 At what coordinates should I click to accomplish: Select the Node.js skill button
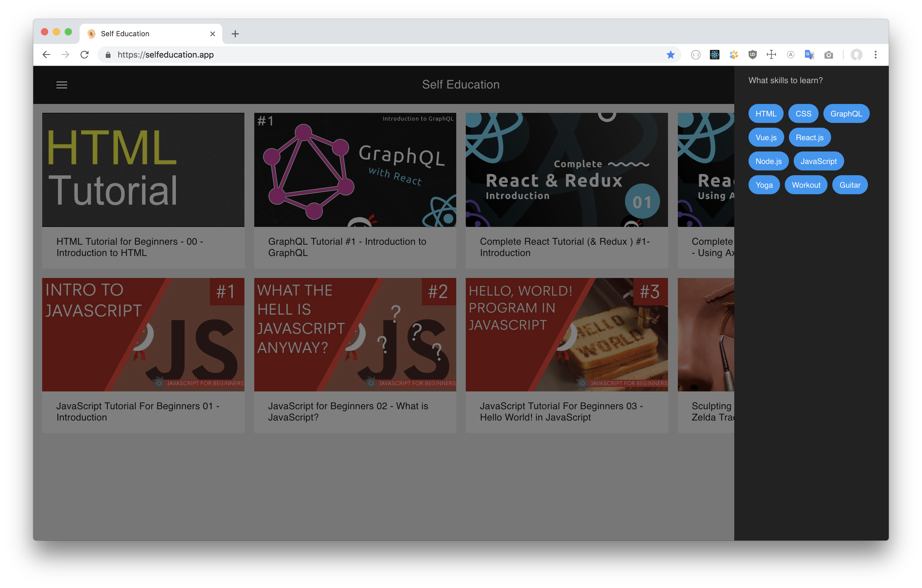click(x=768, y=161)
